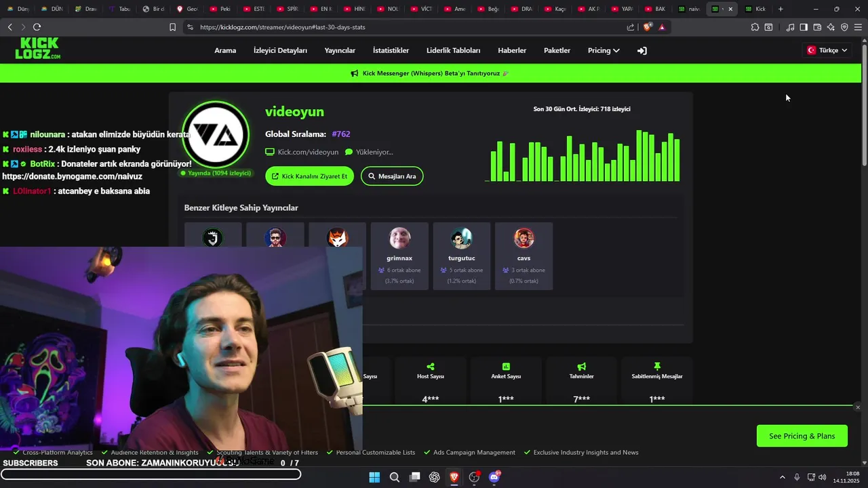868x488 pixels.
Task: Click the Tahminler megaphone icon
Action: point(581,366)
